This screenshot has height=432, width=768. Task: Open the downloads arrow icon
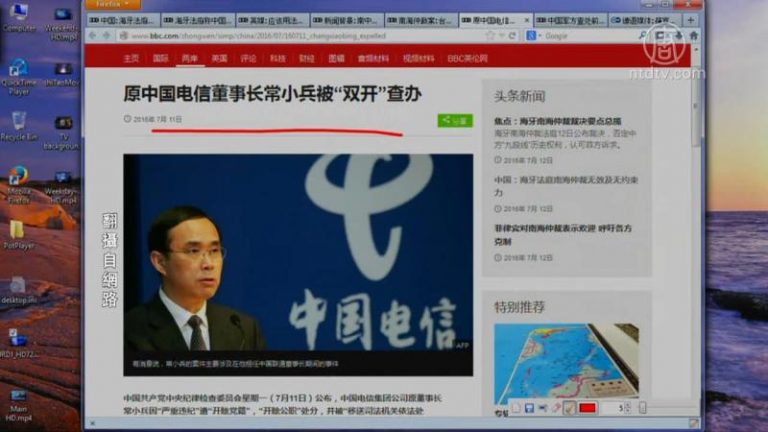pyautogui.click(x=678, y=36)
